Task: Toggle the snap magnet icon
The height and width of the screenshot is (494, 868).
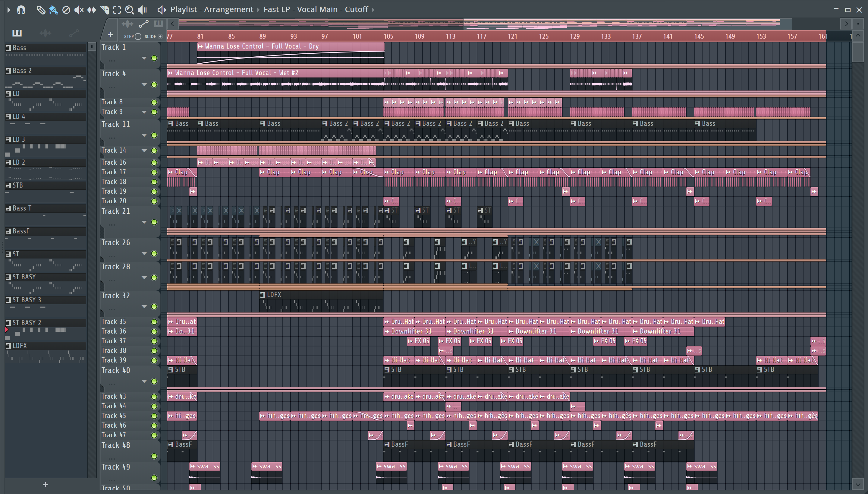Action: (x=21, y=10)
